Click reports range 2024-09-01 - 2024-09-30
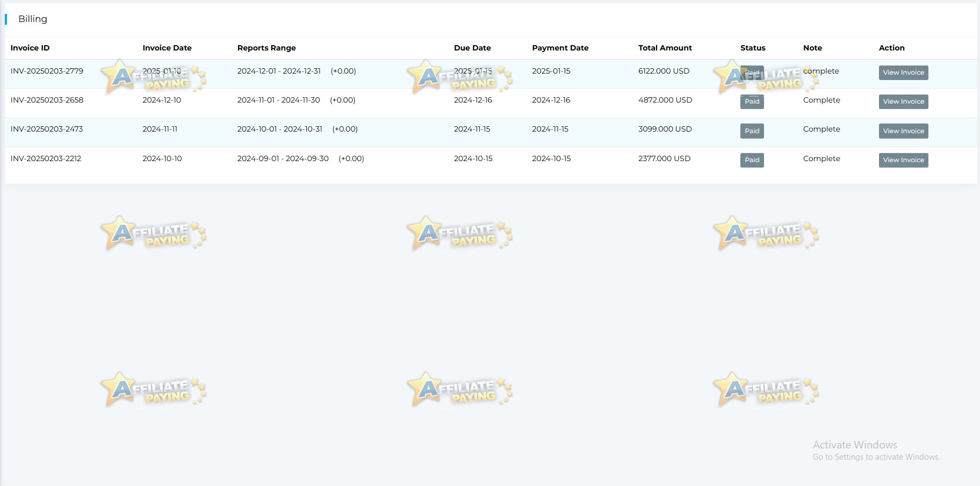This screenshot has width=980, height=486. point(283,158)
